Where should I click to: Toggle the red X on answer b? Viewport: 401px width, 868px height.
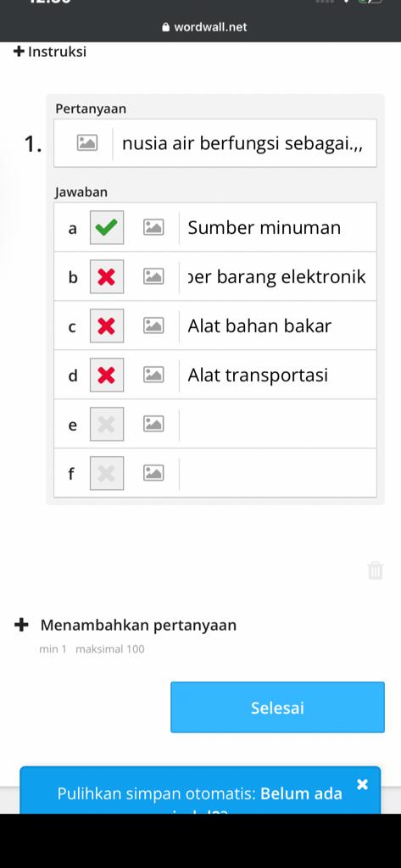(x=107, y=276)
